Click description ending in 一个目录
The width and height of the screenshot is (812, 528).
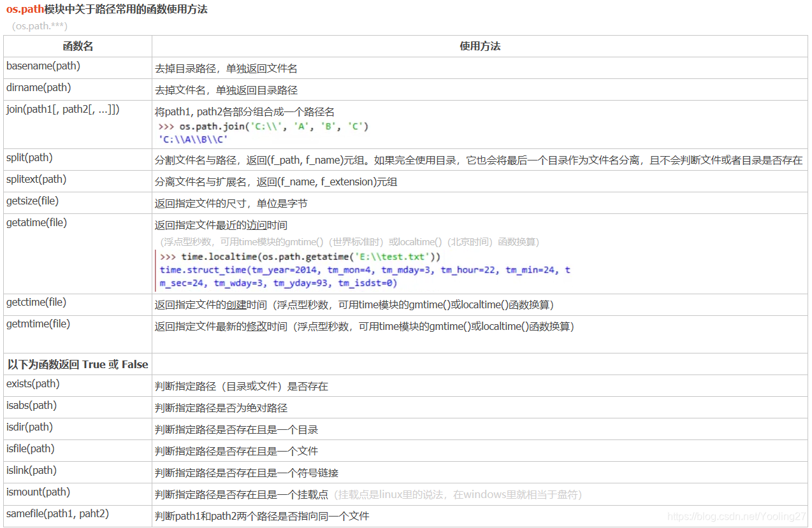click(x=236, y=429)
